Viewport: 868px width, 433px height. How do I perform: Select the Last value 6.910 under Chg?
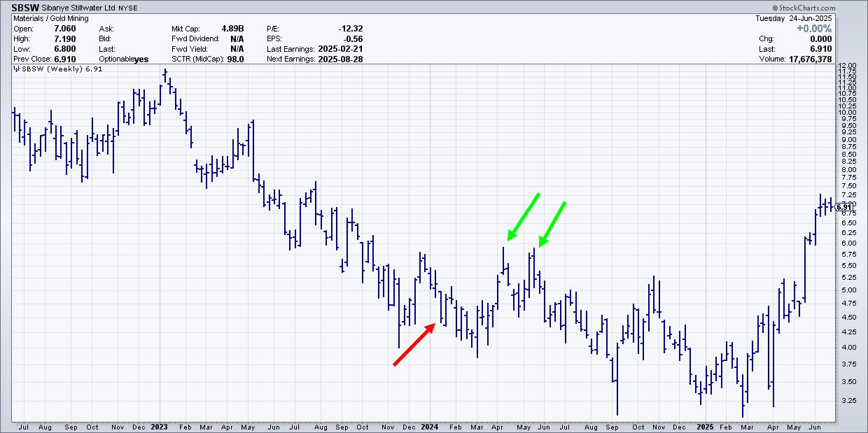pos(820,49)
